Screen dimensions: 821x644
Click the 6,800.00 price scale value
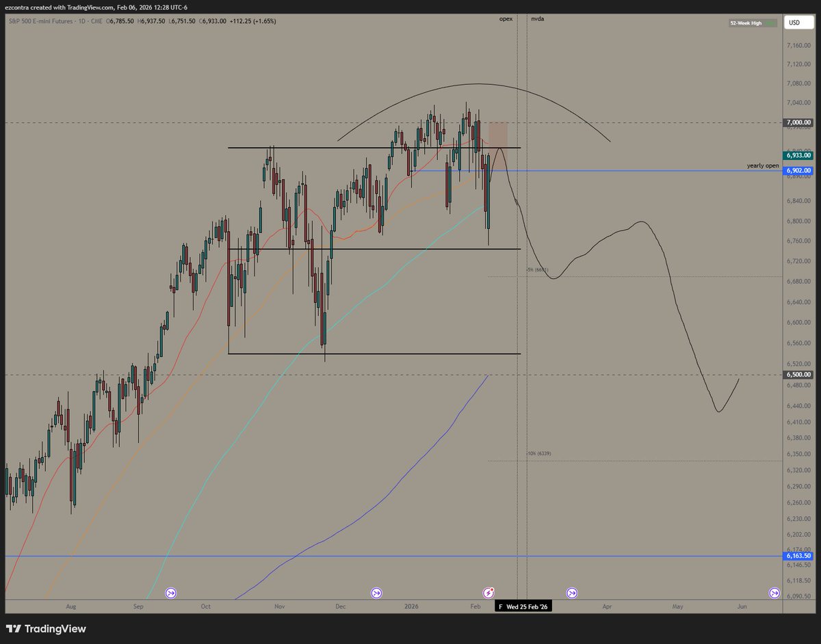point(798,222)
